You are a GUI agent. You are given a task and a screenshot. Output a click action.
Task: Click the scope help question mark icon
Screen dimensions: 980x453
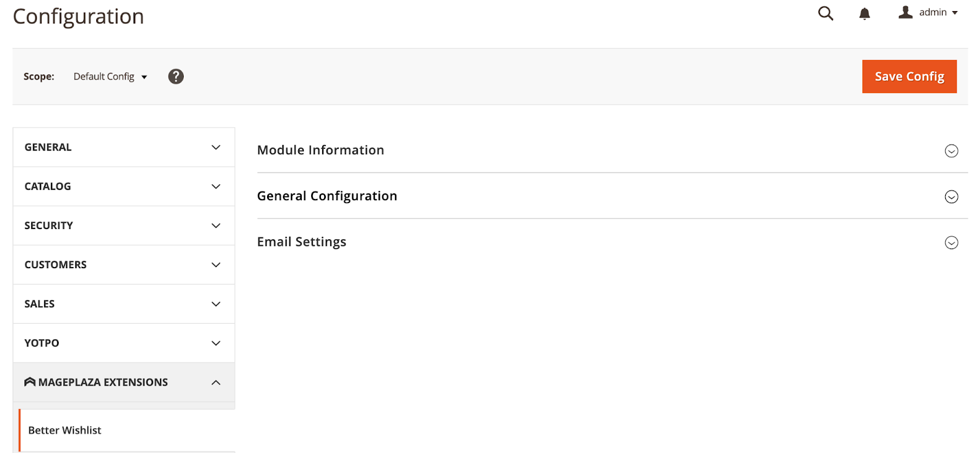click(x=176, y=77)
